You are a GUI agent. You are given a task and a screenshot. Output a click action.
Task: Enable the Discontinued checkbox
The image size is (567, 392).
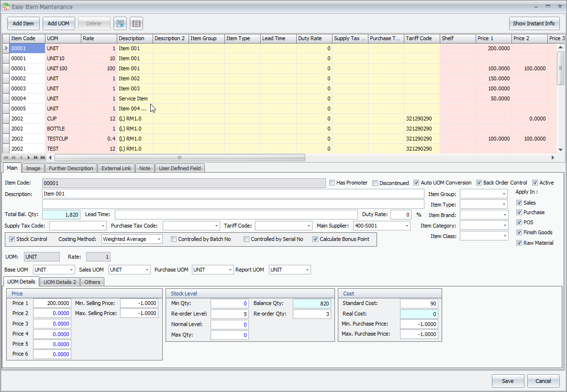[x=375, y=183]
